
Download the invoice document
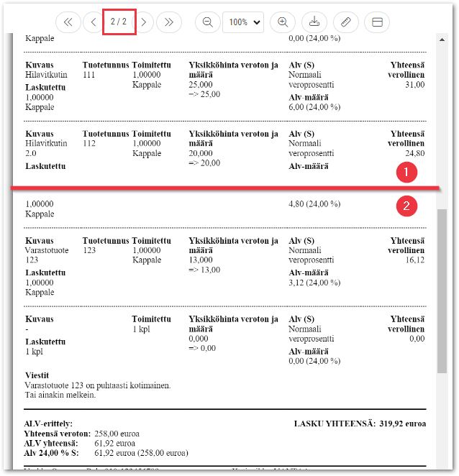click(x=314, y=22)
